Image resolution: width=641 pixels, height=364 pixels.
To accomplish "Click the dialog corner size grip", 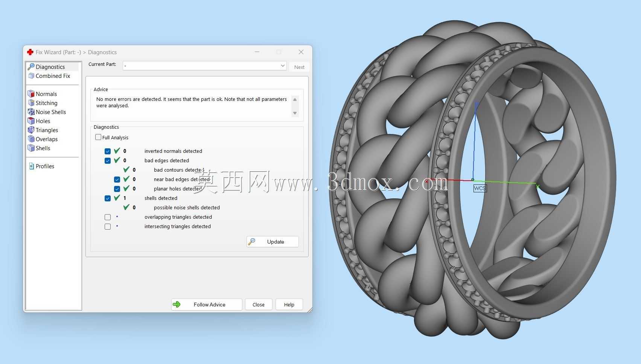I will (x=309, y=309).
